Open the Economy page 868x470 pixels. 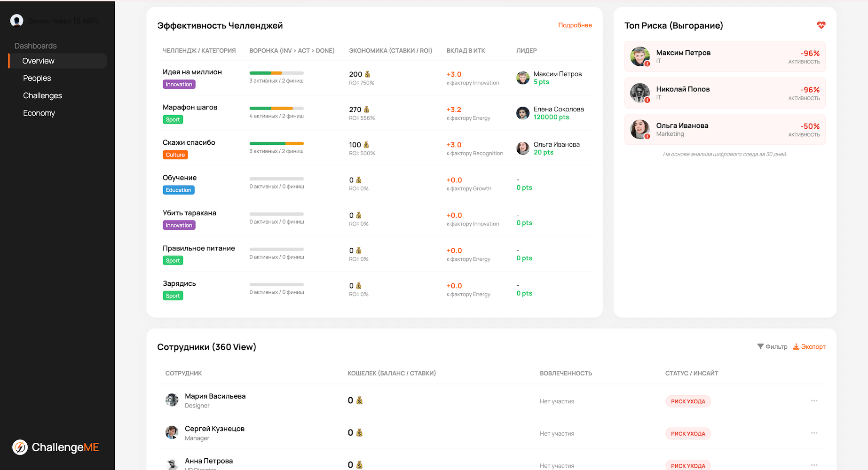[x=39, y=113]
